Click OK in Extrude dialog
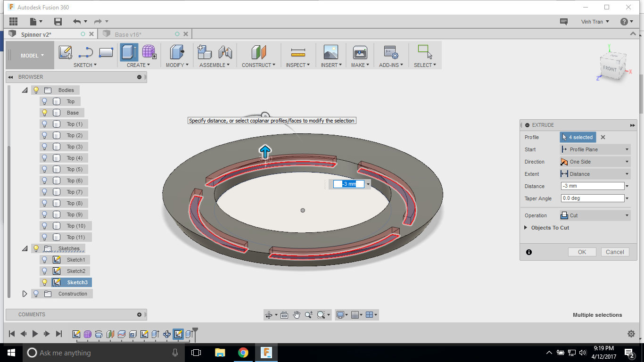Viewport: 644px width, 362px height. [x=582, y=252]
